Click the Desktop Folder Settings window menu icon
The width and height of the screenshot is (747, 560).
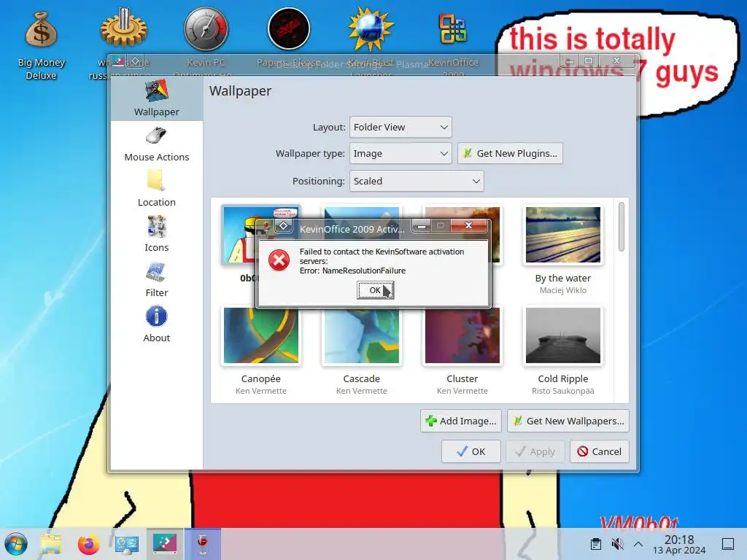click(x=135, y=61)
